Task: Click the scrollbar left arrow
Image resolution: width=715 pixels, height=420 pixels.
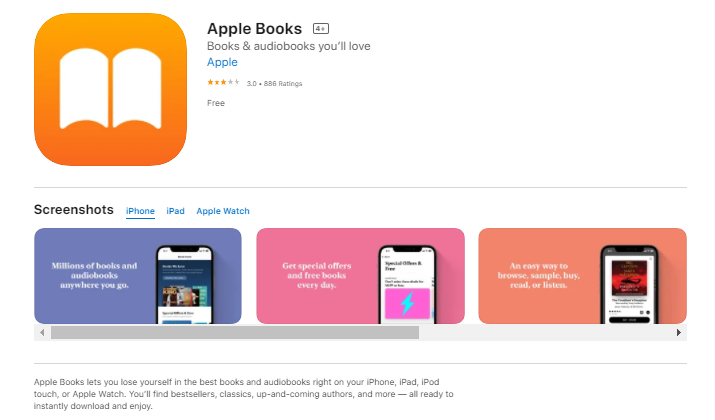Action: [x=42, y=332]
